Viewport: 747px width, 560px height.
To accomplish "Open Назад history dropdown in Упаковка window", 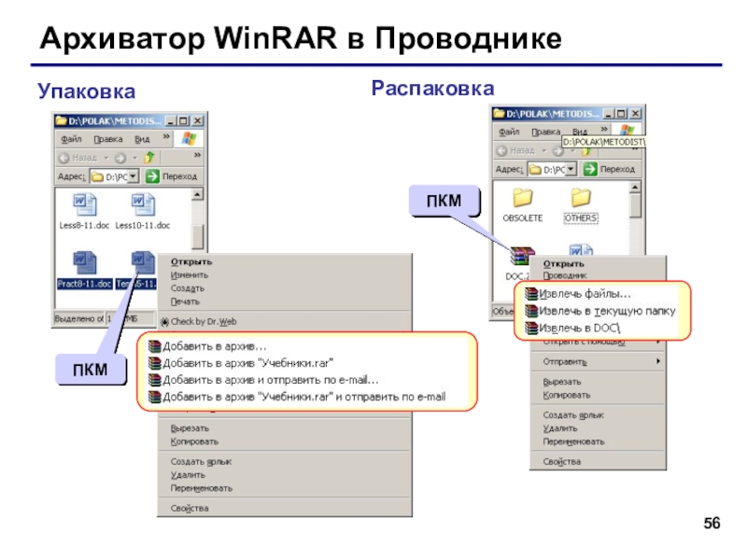I will pyautogui.click(x=106, y=158).
